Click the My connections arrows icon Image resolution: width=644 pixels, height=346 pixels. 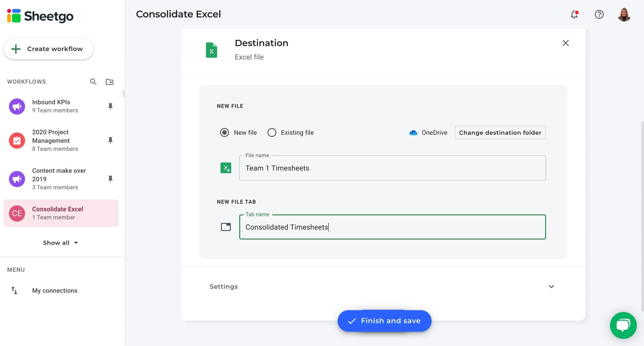click(x=14, y=290)
